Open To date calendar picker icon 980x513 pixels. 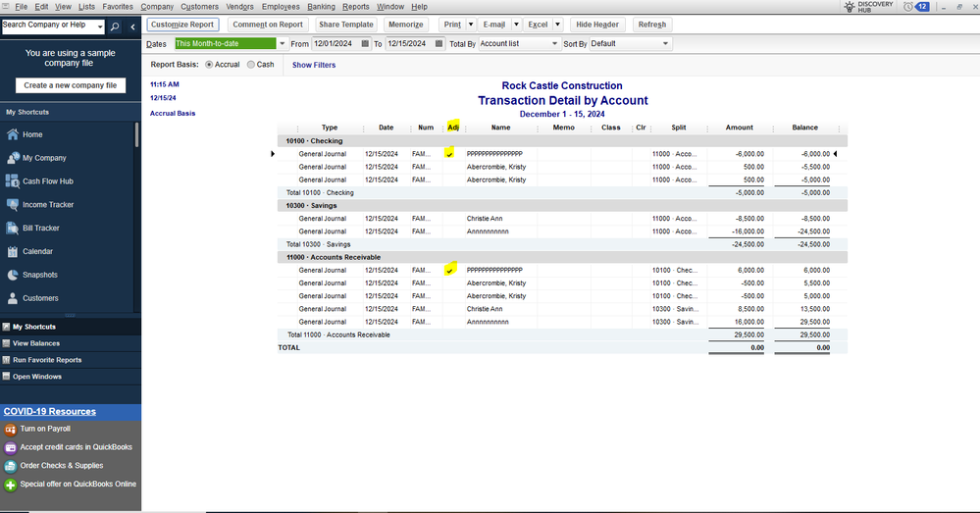click(438, 44)
